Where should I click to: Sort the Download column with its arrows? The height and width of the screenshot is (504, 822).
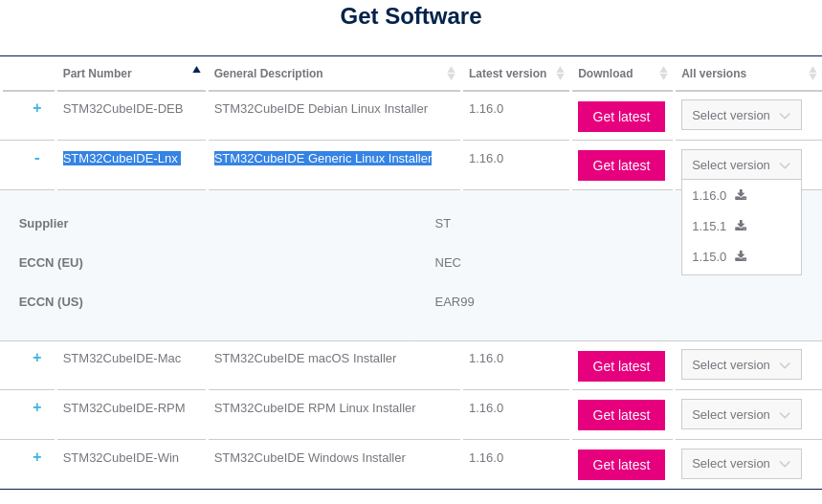tap(663, 74)
